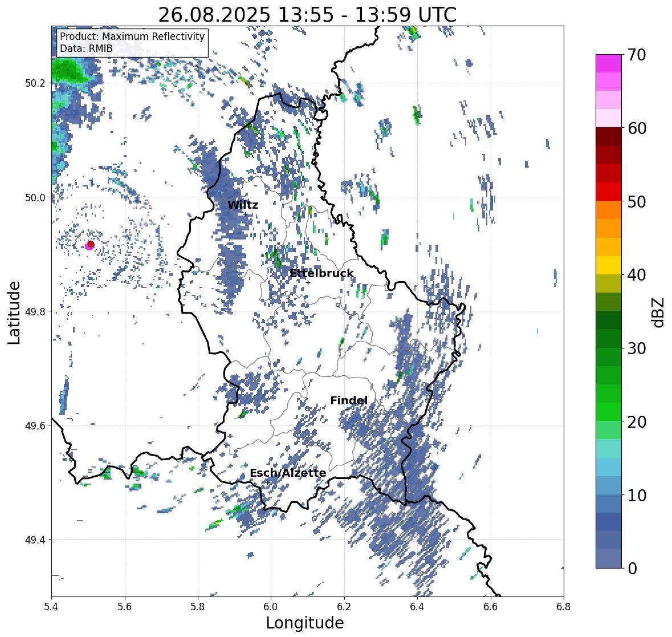The image size is (672, 637).
Task: Click the plus marker at Wiltz
Action: (245, 214)
